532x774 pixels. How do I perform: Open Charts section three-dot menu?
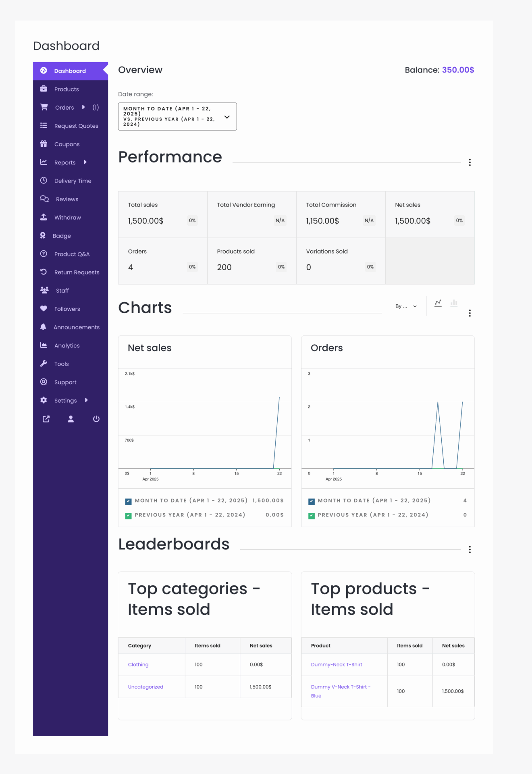[470, 313]
